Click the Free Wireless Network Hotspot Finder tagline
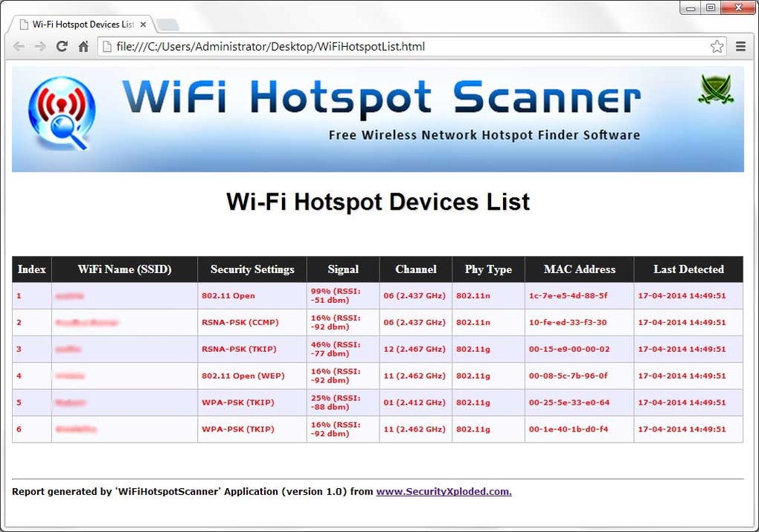759x532 pixels. [x=484, y=135]
